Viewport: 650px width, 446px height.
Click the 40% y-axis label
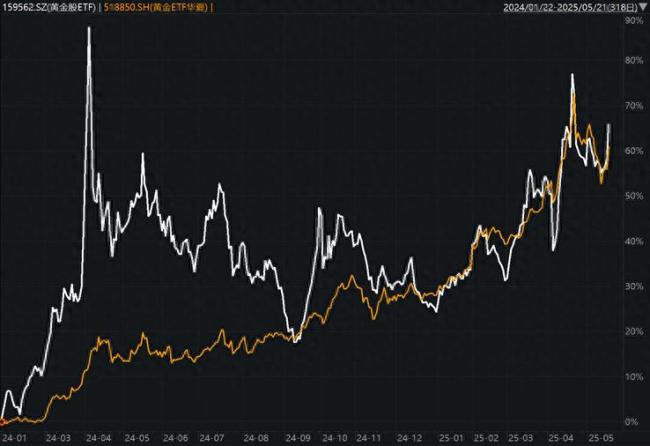click(x=634, y=241)
